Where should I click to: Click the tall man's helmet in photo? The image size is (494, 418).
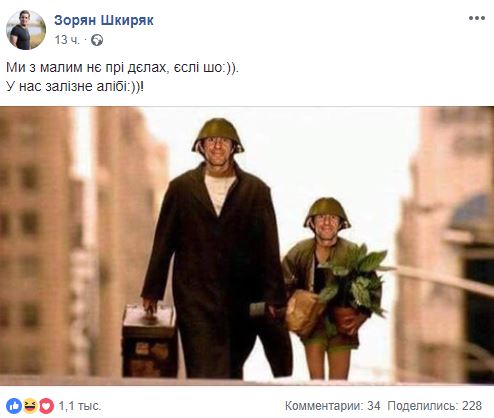click(218, 134)
